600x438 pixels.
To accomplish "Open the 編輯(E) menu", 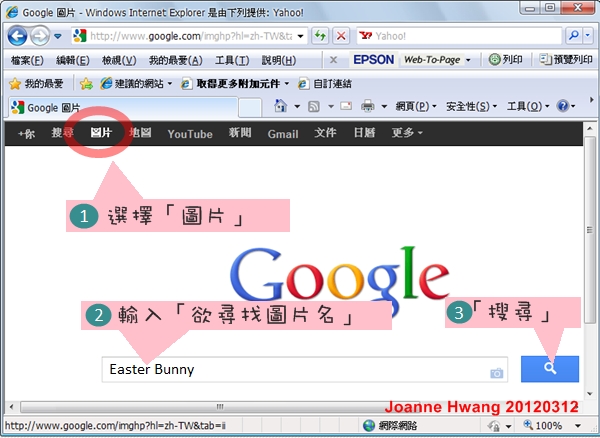I will (x=73, y=60).
